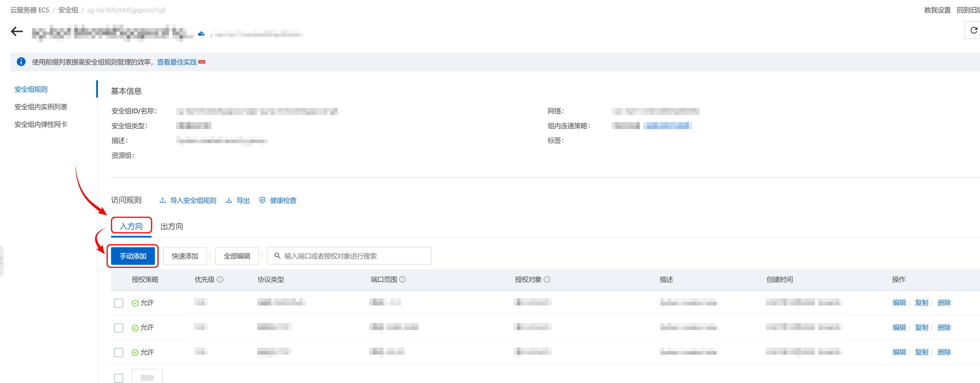Click 编辑 in the second rule row

(899, 327)
